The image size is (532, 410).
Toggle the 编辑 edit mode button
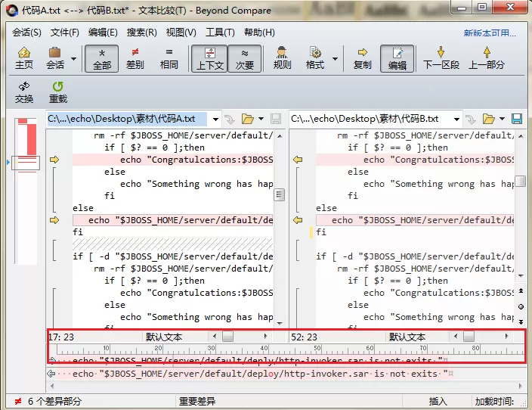(397, 58)
